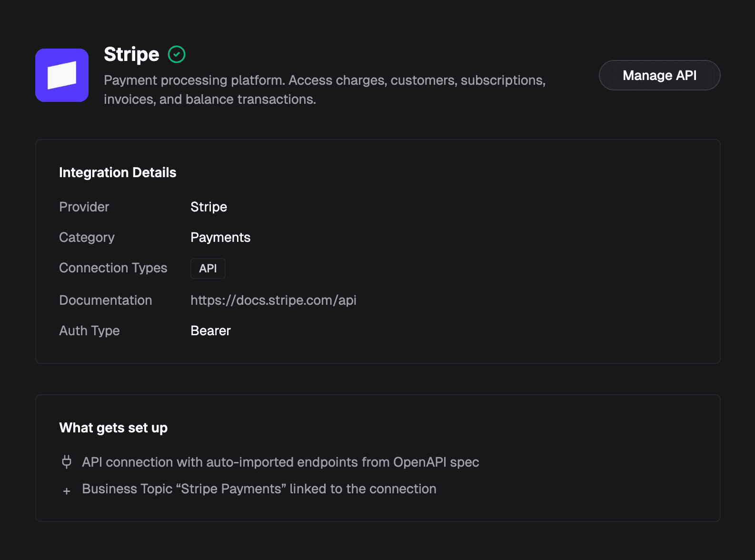The image size is (755, 560).
Task: Select the API connection type badge
Action: (208, 269)
